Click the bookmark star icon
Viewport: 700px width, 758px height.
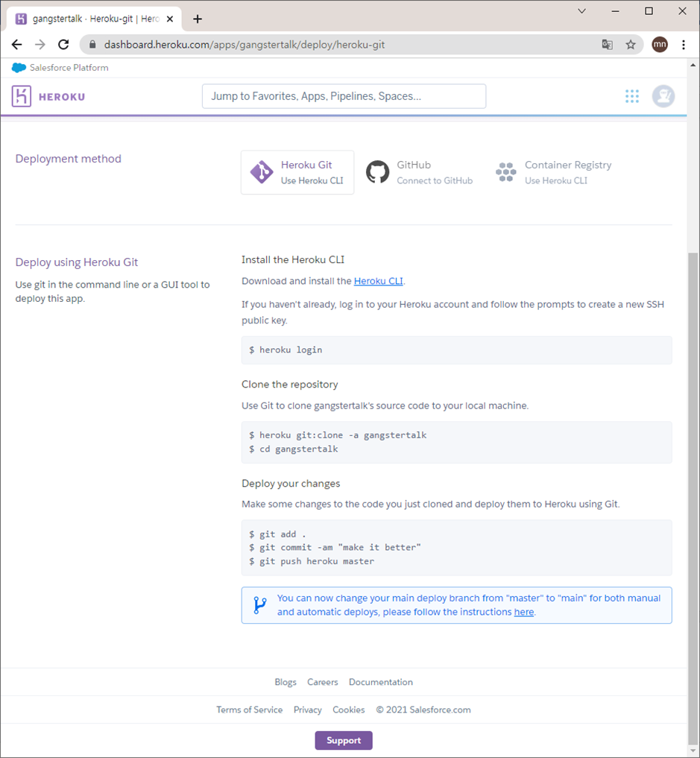630,45
